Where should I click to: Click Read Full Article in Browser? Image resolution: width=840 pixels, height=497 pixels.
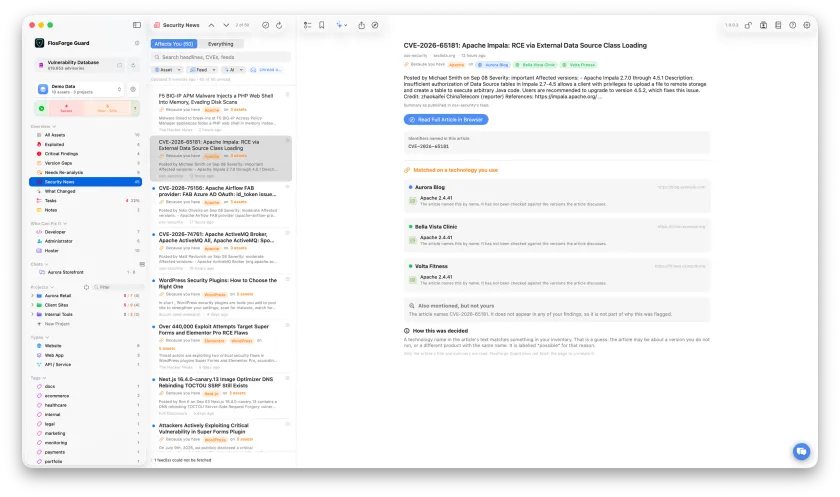446,119
